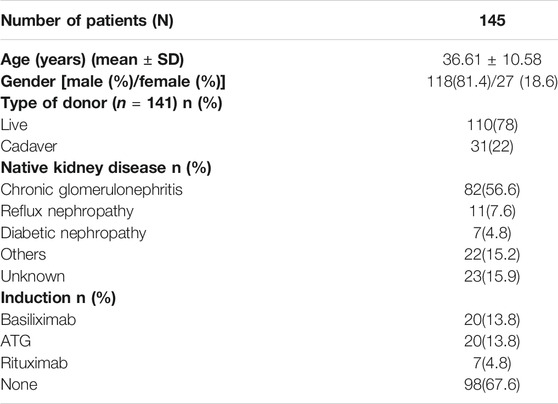
Task: Click the 'Number of patients (N)' header
Action: [87, 21]
